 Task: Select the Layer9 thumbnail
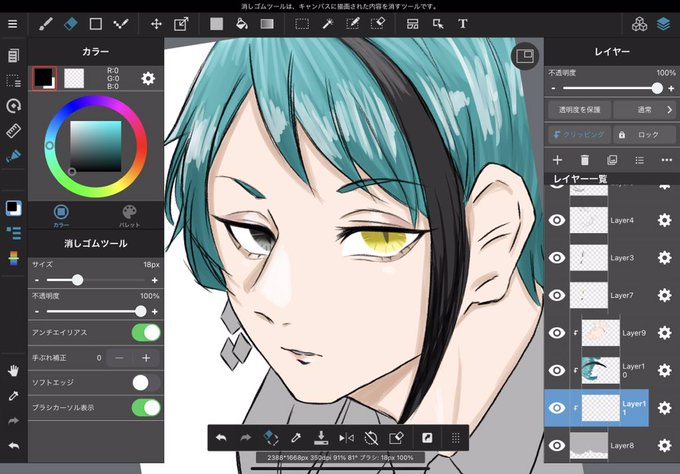(x=601, y=333)
